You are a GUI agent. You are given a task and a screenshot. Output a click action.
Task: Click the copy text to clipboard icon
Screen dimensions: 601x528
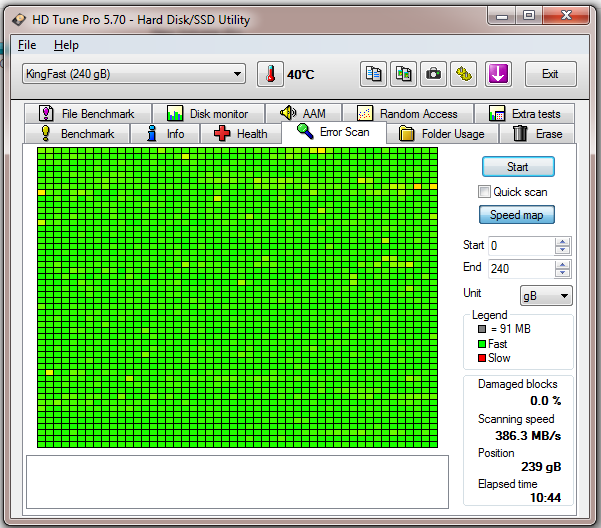(x=374, y=74)
